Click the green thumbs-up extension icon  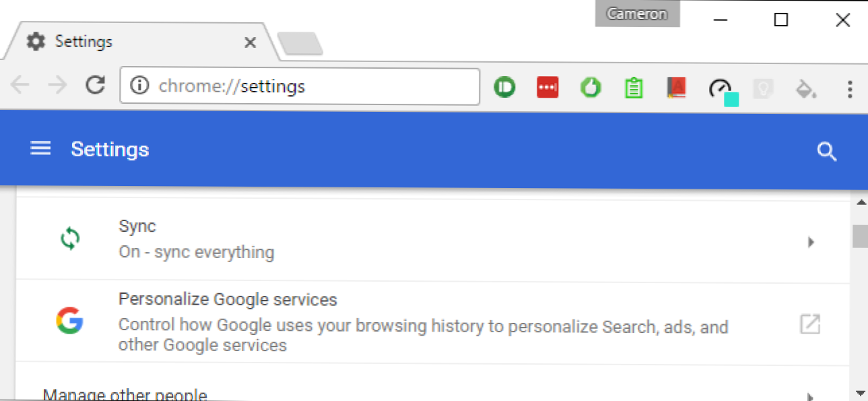point(591,88)
